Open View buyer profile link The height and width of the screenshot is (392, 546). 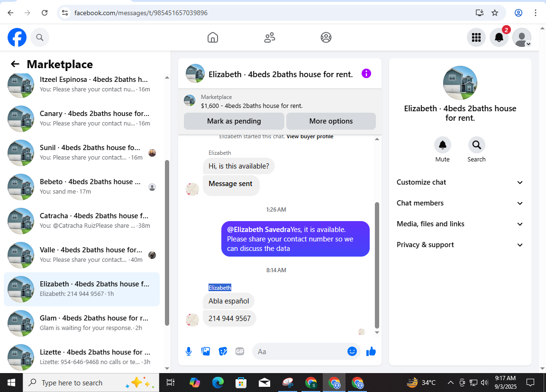(310, 137)
